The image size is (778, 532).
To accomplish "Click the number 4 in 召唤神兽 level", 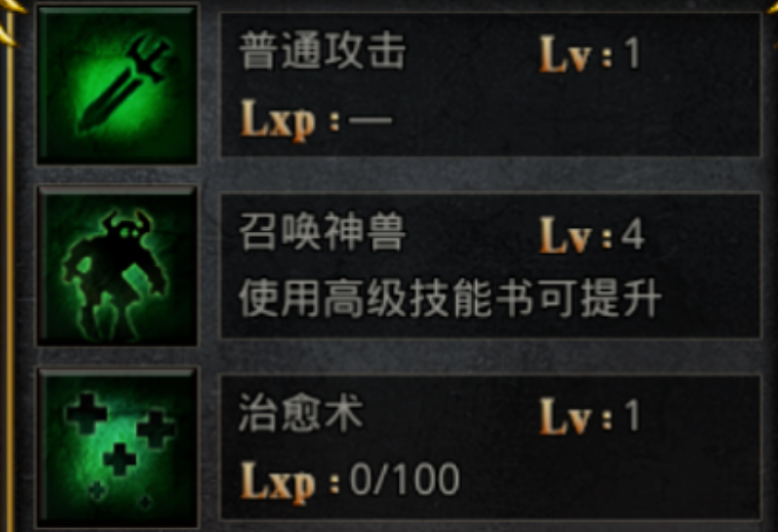I will click(x=633, y=235).
